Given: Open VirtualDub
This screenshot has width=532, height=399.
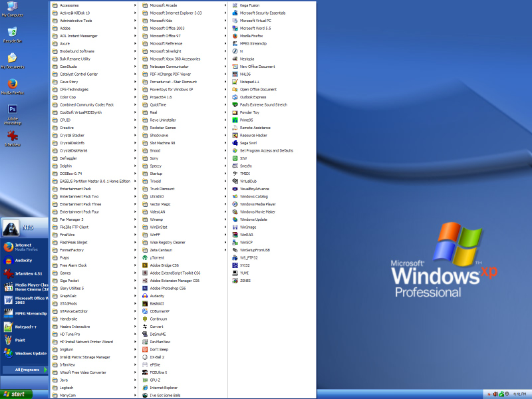Looking at the screenshot, I should tap(248, 181).
